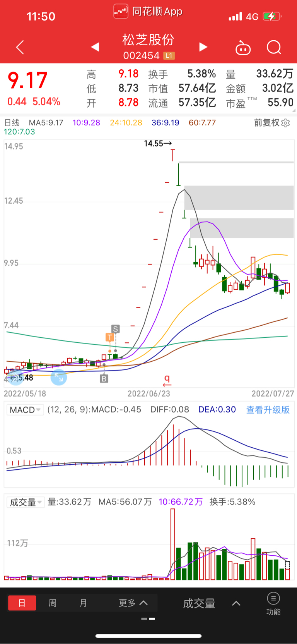The height and width of the screenshot is (644, 297).
Task: Go to next stock with right triangle
Action: coord(203,47)
